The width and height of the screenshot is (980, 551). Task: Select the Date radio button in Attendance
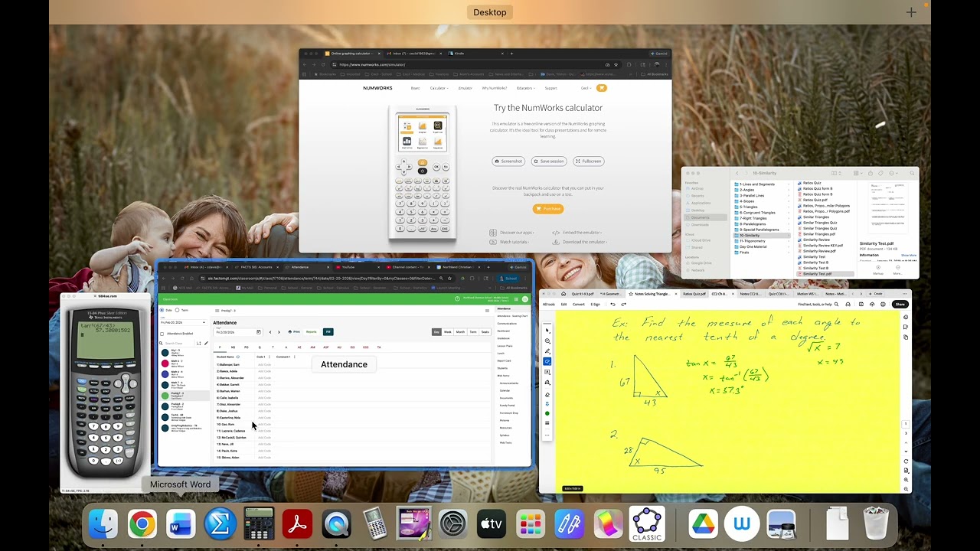pos(162,310)
